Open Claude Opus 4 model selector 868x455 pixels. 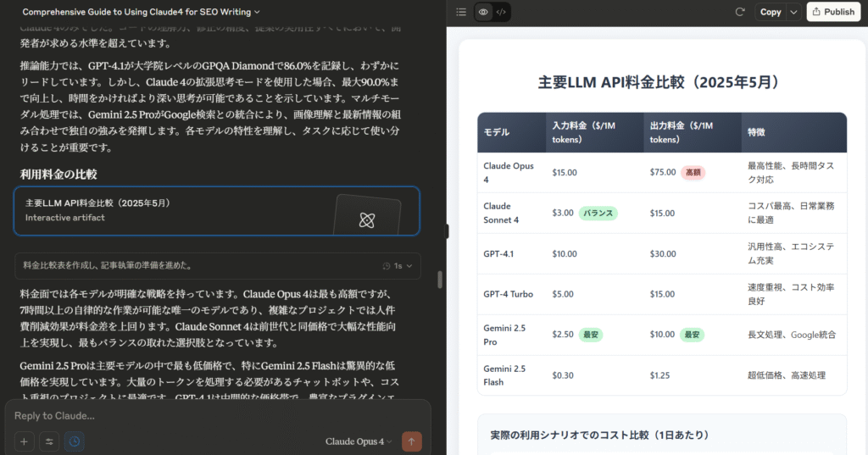point(359,441)
